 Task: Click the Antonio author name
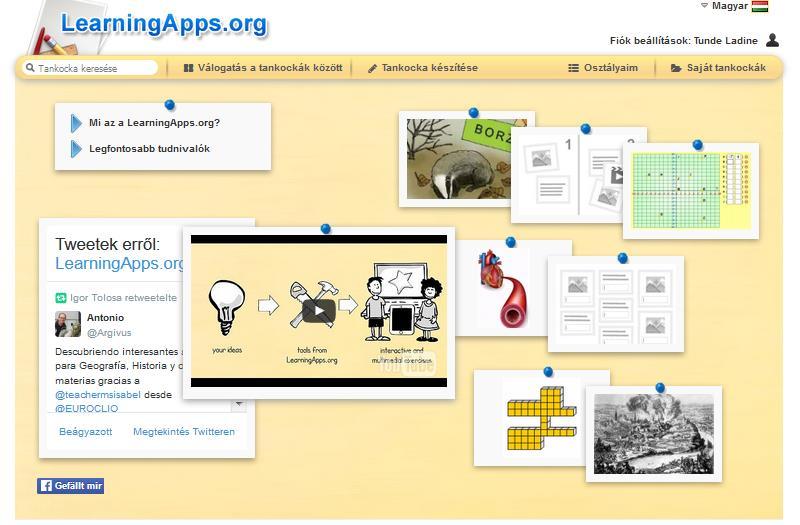[x=106, y=317]
